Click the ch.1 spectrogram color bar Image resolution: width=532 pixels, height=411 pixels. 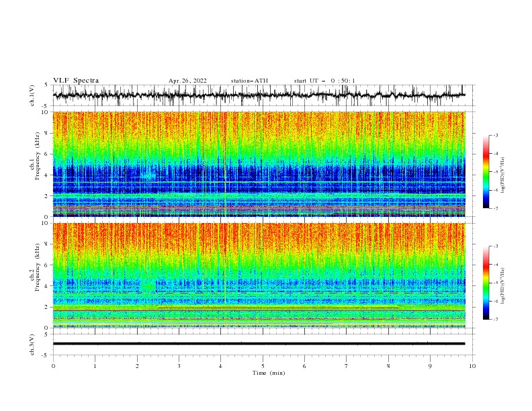pos(486,172)
